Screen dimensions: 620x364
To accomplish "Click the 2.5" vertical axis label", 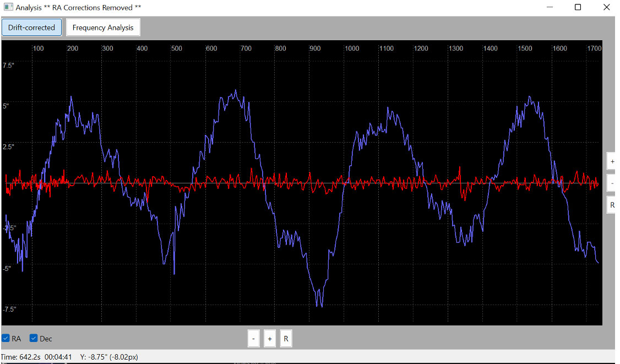I will pos(8,147).
